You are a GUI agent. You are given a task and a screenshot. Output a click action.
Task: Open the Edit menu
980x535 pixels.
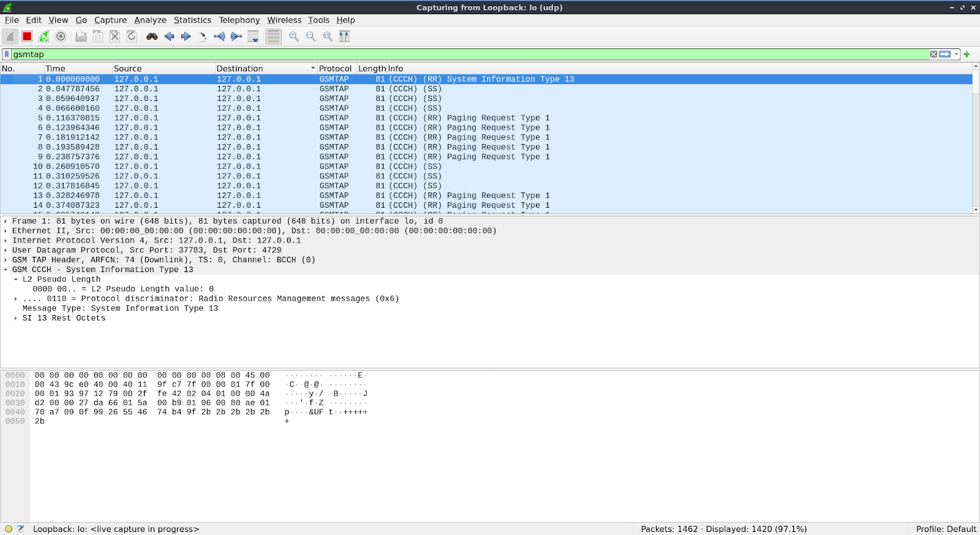click(34, 20)
